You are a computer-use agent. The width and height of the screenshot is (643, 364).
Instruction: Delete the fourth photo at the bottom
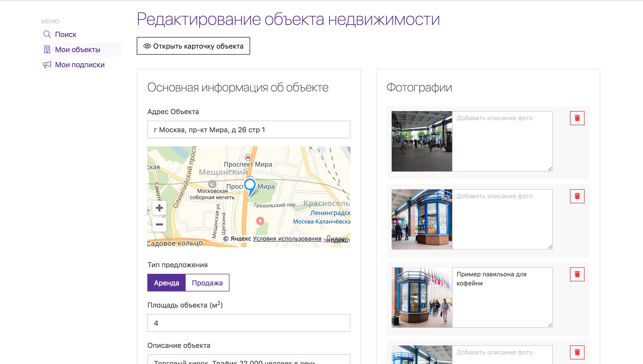pyautogui.click(x=577, y=352)
